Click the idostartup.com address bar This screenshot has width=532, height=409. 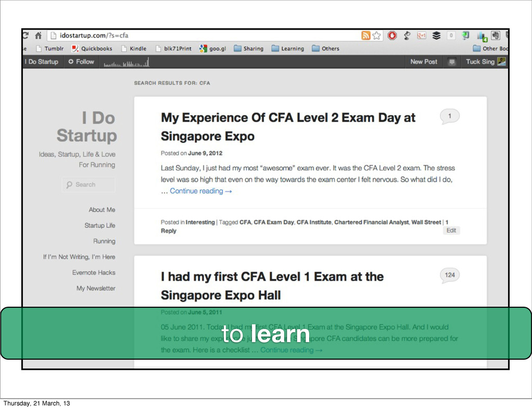coord(204,35)
